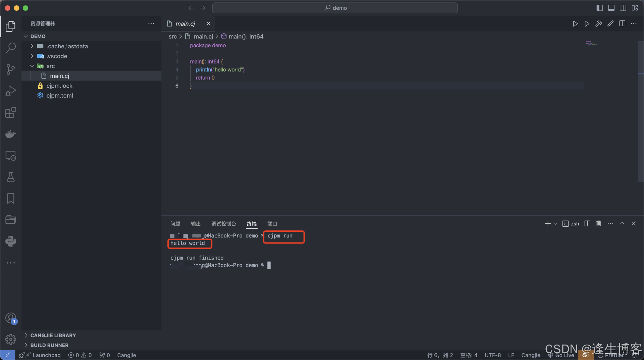Open editor more actions menu

[634, 24]
